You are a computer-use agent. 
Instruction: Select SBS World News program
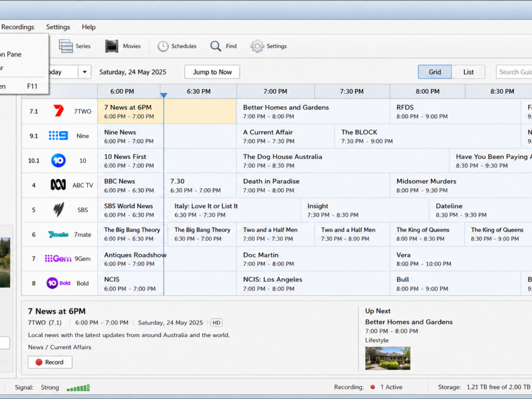(x=130, y=210)
